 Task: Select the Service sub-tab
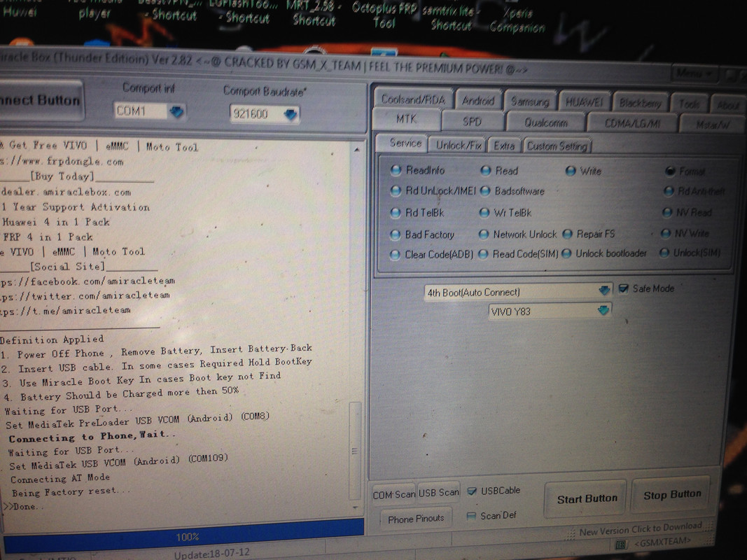[x=405, y=143]
